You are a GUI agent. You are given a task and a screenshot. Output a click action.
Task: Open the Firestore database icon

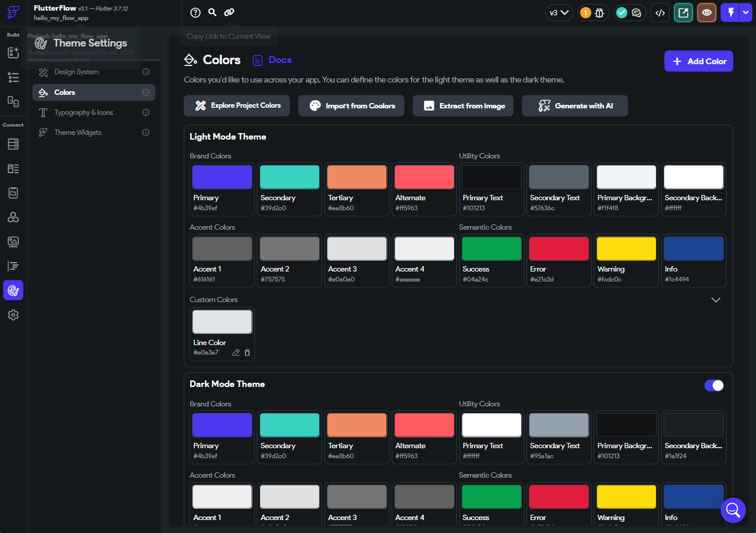[13, 144]
